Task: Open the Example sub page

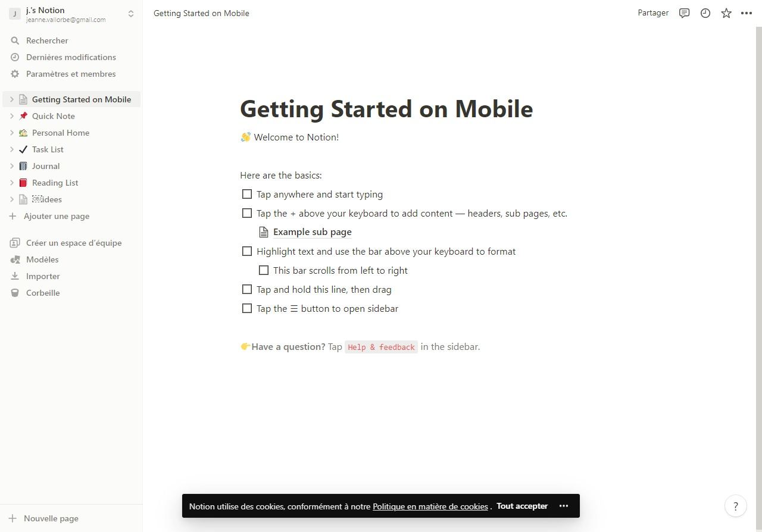Action: coord(313,231)
